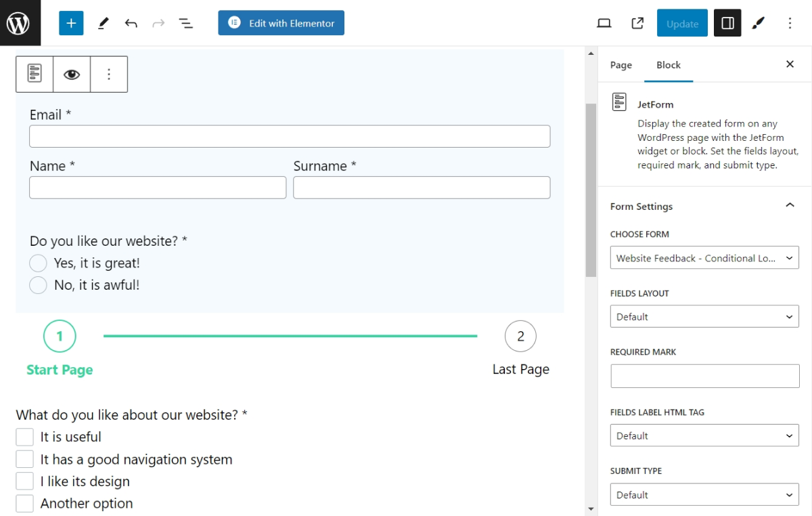
Task: Open the block inserter
Action: click(x=71, y=22)
